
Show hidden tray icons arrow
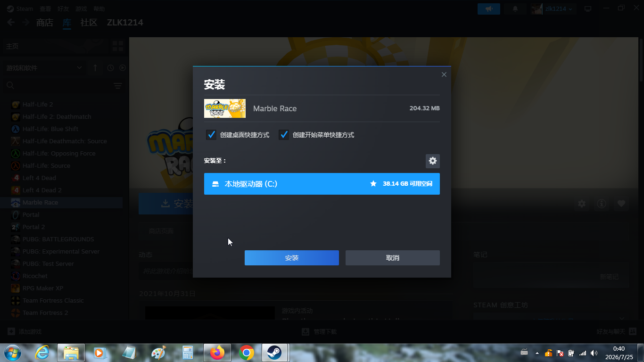click(537, 353)
